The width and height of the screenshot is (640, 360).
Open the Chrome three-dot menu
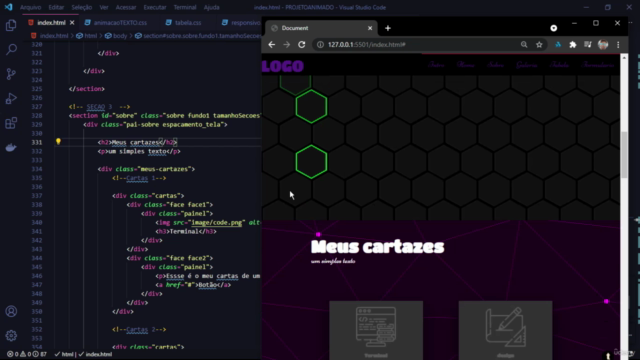(618, 44)
